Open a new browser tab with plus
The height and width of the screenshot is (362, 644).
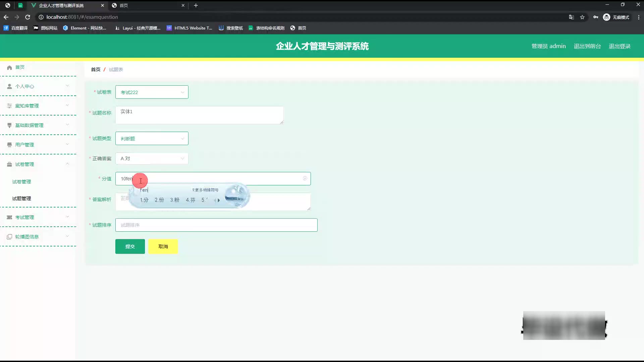tap(196, 5)
